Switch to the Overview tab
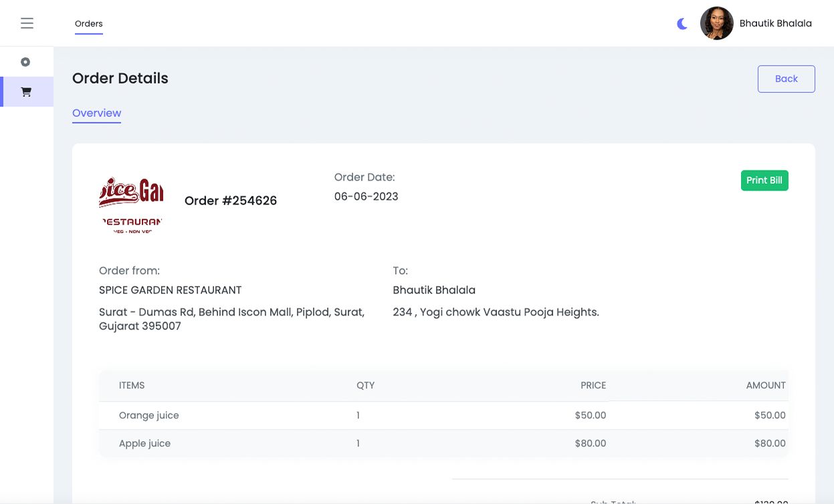 [97, 113]
